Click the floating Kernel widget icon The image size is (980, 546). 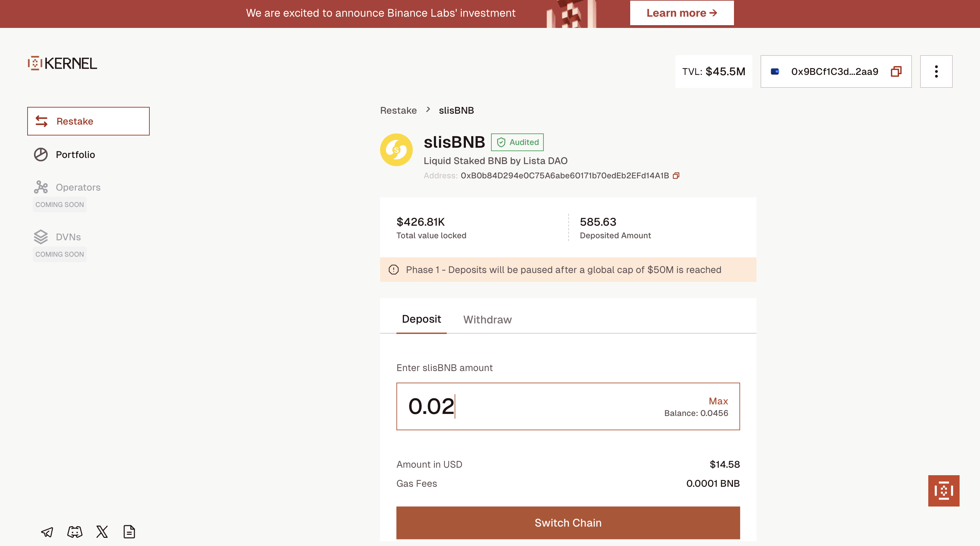[944, 491]
